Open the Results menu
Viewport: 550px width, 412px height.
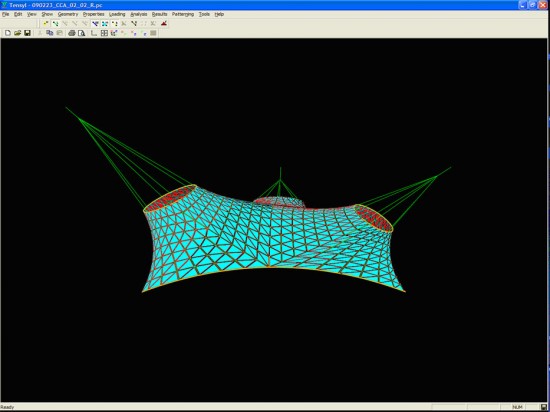(x=159, y=14)
